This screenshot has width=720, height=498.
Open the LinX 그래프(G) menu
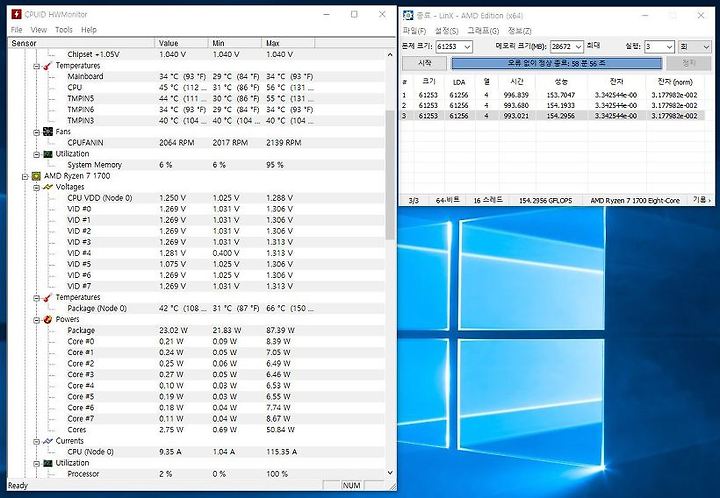[x=483, y=31]
